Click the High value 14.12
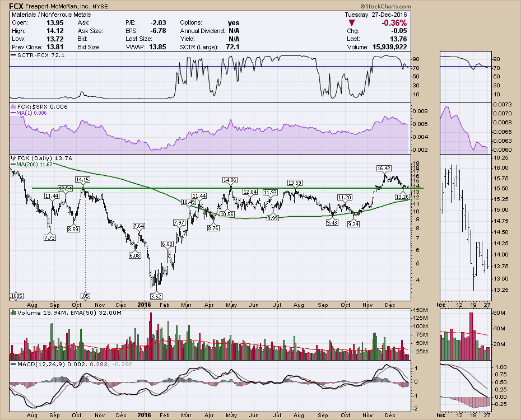 tap(55, 31)
